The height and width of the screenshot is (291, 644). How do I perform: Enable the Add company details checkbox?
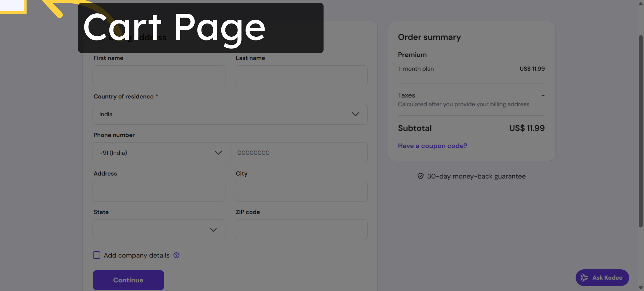[x=96, y=255]
